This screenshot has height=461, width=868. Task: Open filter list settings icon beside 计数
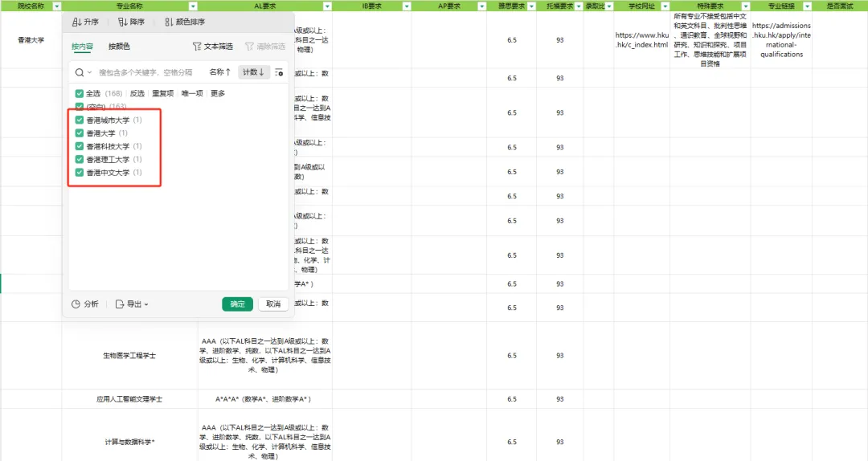coord(279,72)
